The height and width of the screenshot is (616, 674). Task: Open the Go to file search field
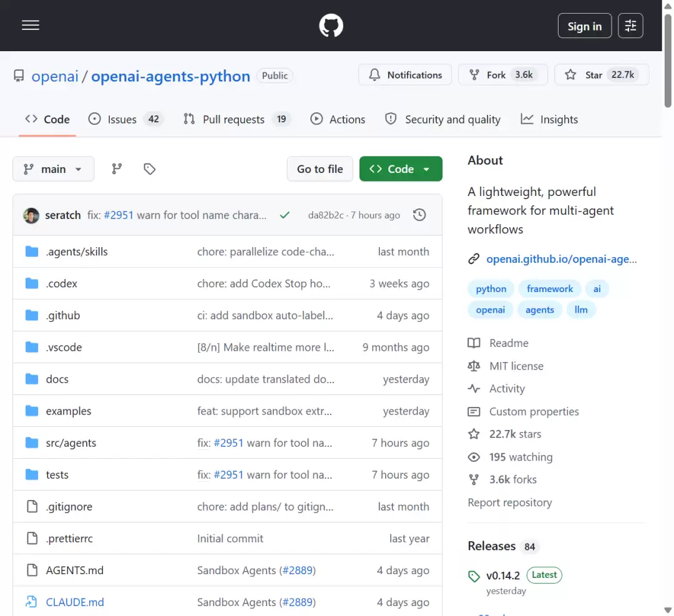pos(320,169)
